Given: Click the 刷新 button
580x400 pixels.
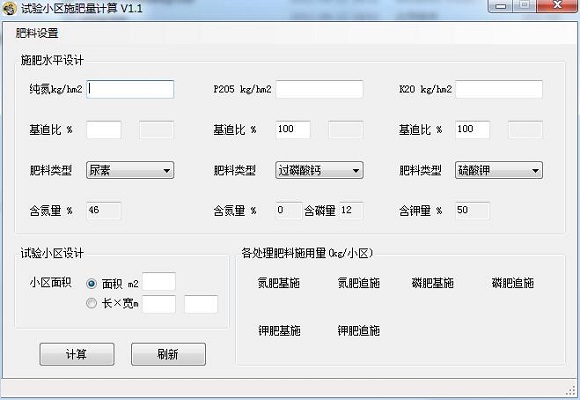Looking at the screenshot, I should (168, 354).
